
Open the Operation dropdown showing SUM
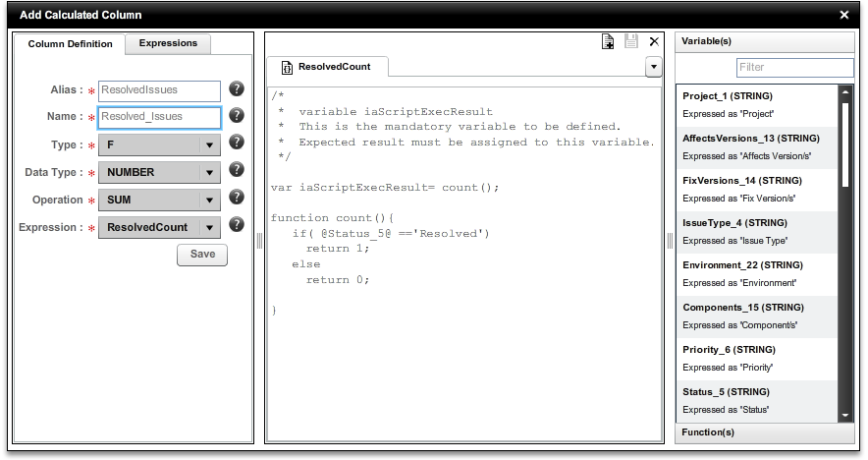(159, 201)
